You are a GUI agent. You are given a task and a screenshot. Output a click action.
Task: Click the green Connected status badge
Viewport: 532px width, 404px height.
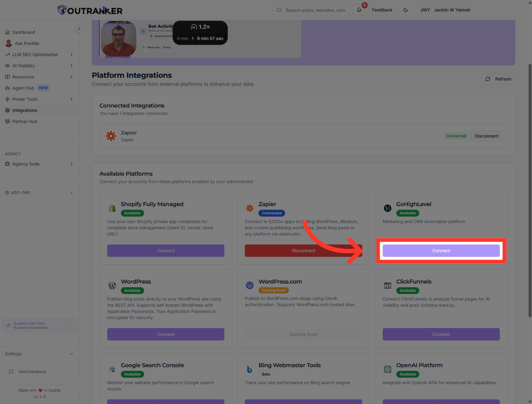456,136
